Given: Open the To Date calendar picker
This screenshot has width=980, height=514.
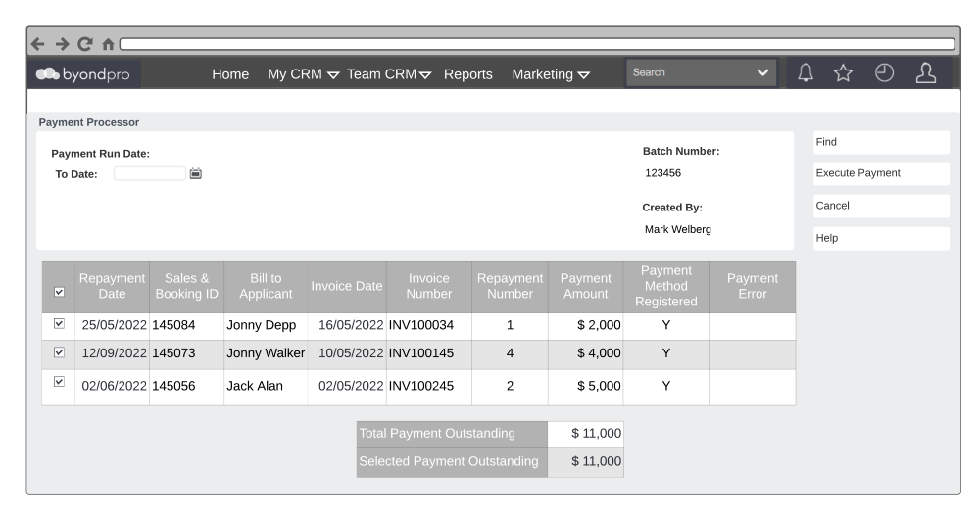Looking at the screenshot, I should tap(196, 174).
